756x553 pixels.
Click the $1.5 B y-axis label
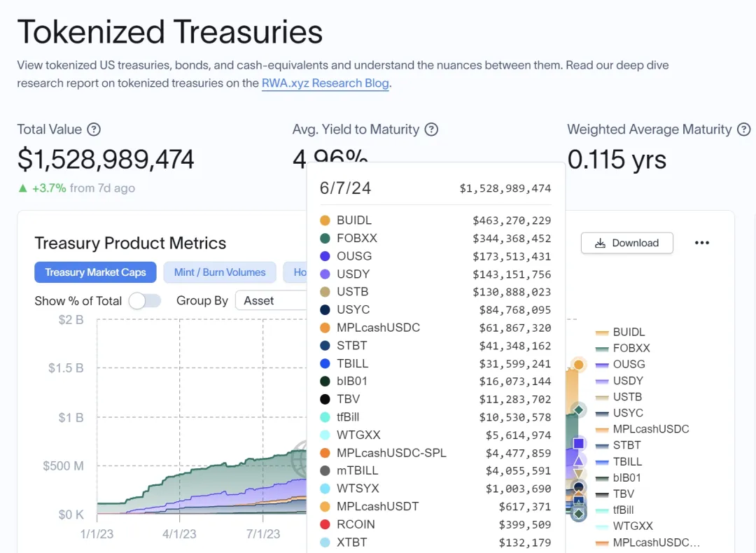[x=66, y=368]
